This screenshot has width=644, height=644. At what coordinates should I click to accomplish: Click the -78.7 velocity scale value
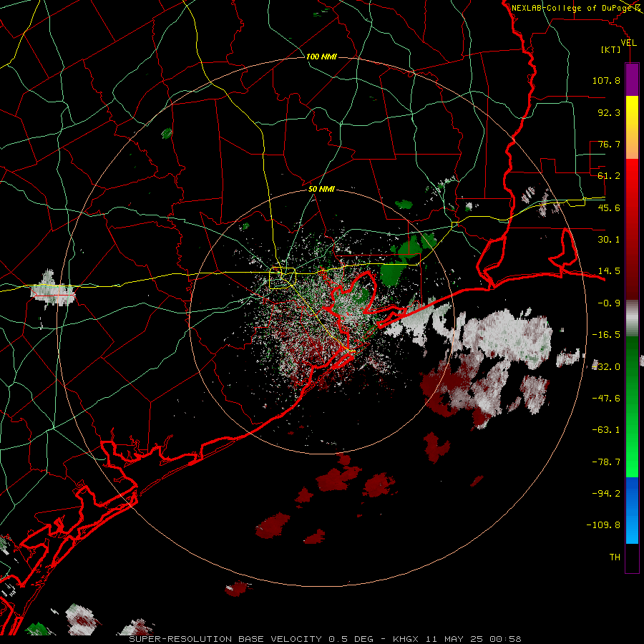point(606,462)
